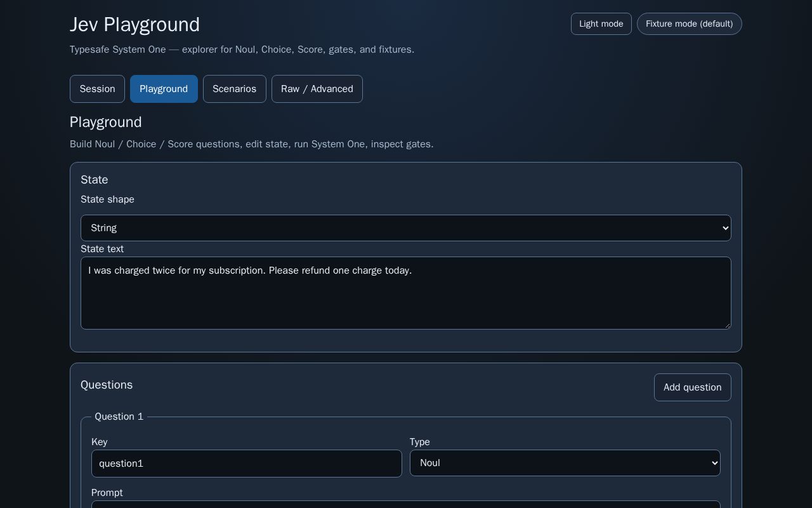Viewport: 812px width, 508px height.
Task: Click the Question 1 legend label
Action: tap(119, 417)
